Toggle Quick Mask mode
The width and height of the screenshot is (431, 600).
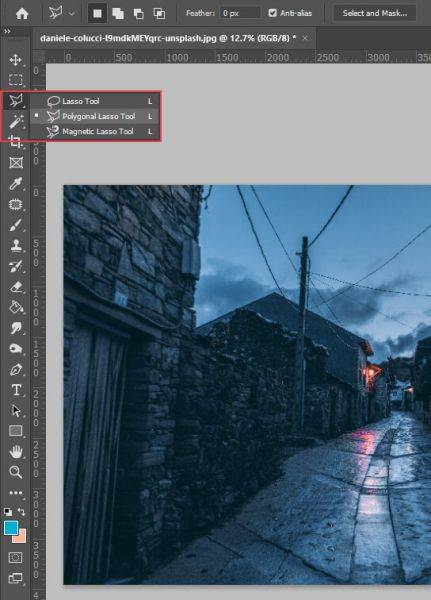point(16,558)
